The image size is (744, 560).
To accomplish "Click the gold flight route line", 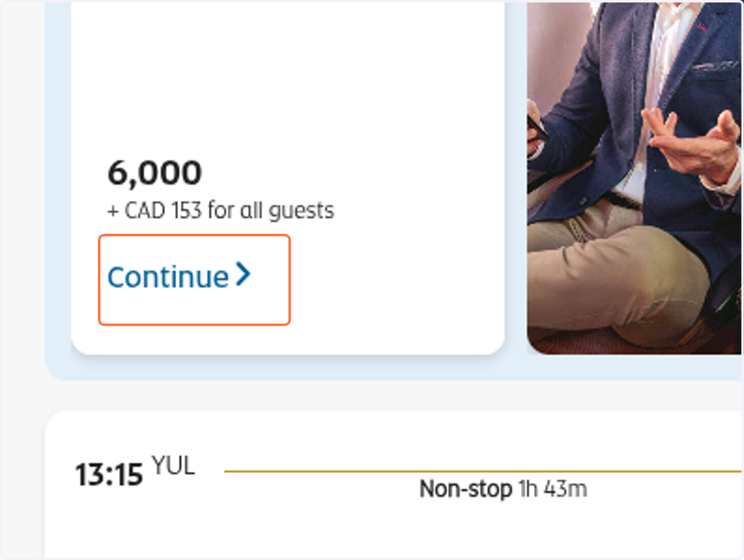I will pos(484,471).
